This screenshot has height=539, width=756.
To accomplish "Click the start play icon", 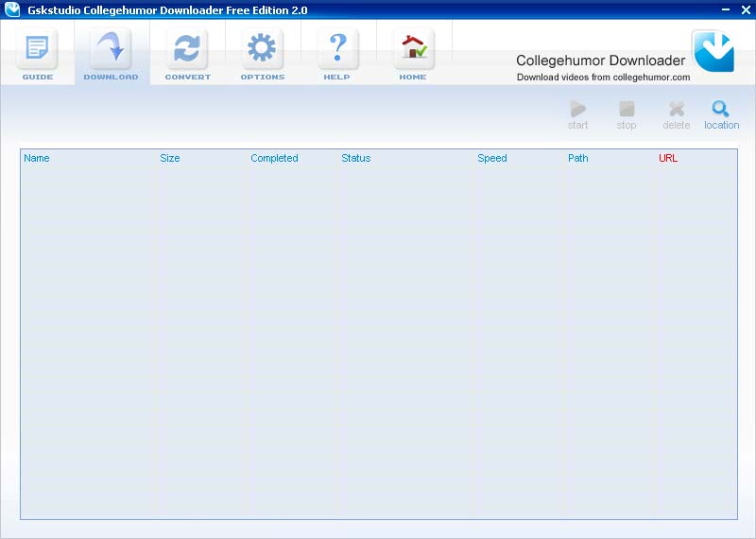I will [x=577, y=109].
